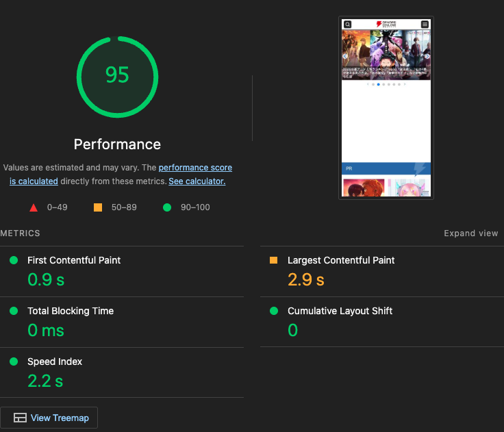Open the "performance score is calculated" link

(x=195, y=168)
